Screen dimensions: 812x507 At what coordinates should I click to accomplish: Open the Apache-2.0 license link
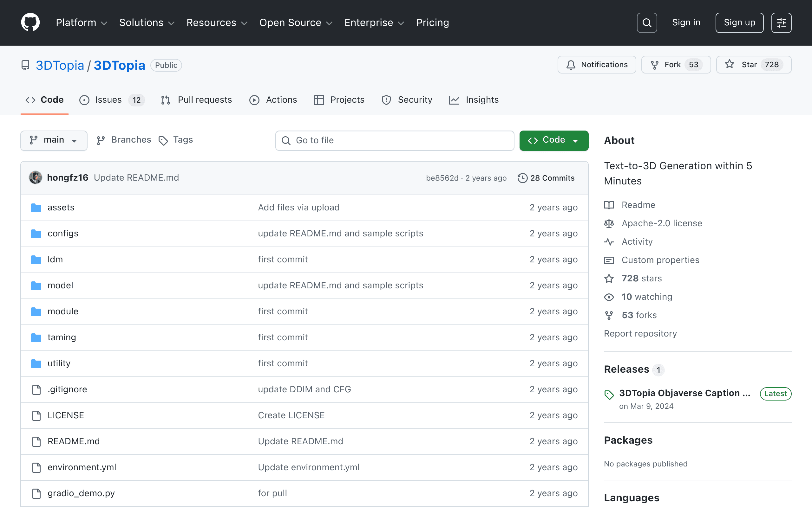pos(662,223)
